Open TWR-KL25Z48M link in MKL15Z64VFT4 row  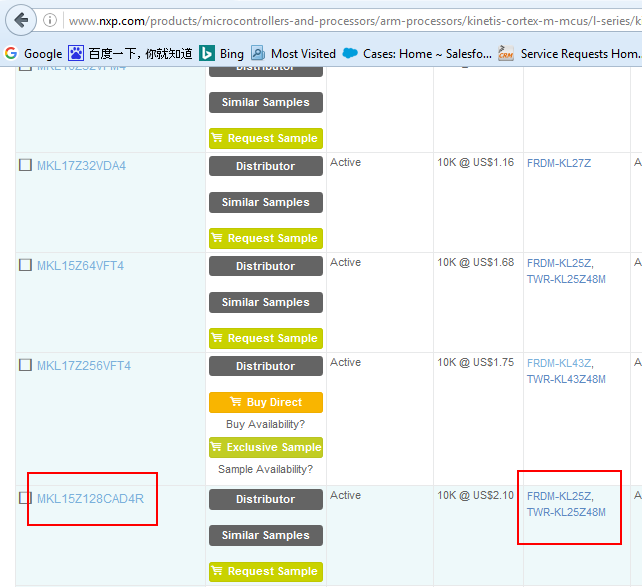566,279
